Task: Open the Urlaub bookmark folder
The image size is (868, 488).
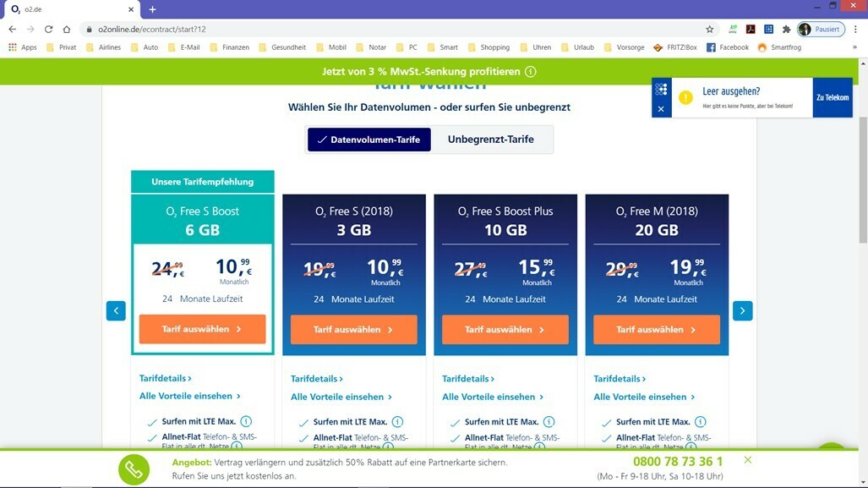Action: click(x=578, y=47)
